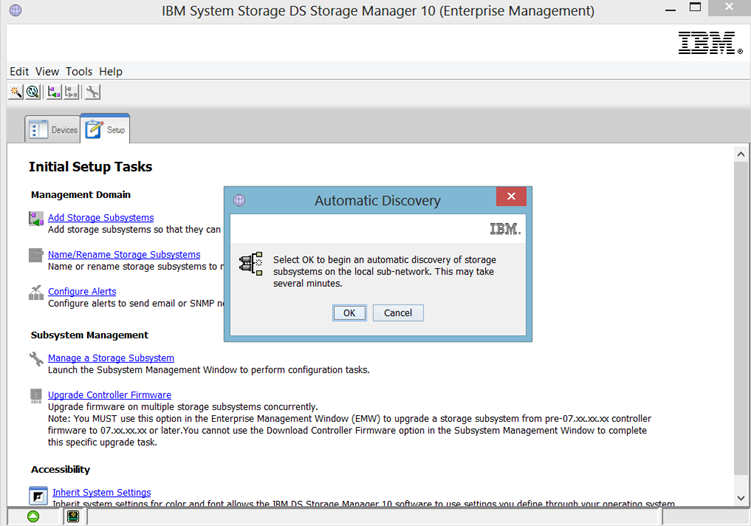The height and width of the screenshot is (526, 751).
Task: Click the scrollbar down arrow
Action: point(740,498)
